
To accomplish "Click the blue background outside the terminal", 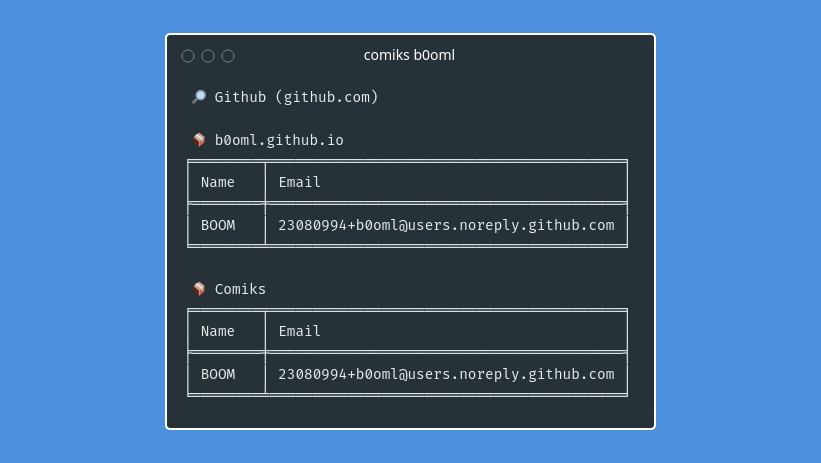I will click(79, 230).
